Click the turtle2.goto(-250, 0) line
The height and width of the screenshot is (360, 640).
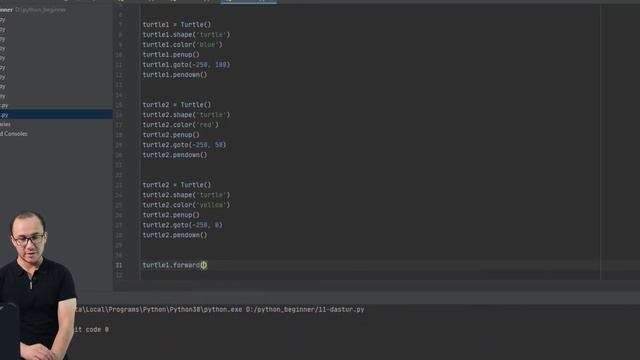point(182,225)
